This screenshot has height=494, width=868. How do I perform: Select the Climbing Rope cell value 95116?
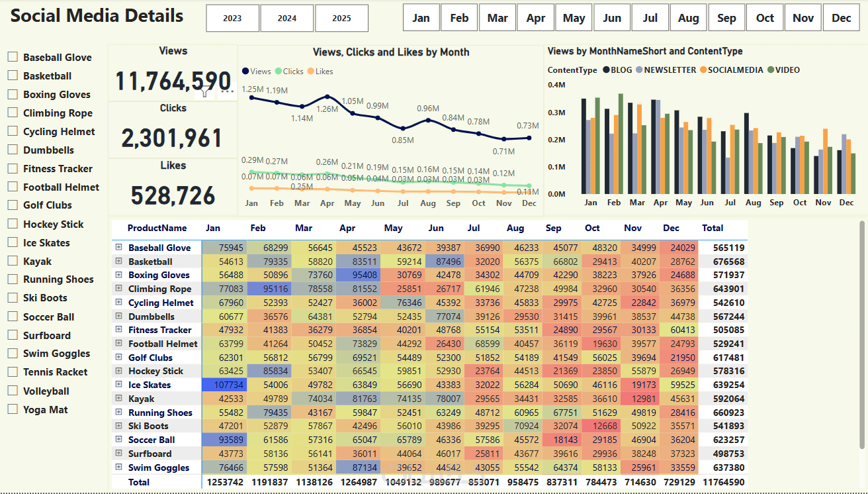(x=269, y=289)
